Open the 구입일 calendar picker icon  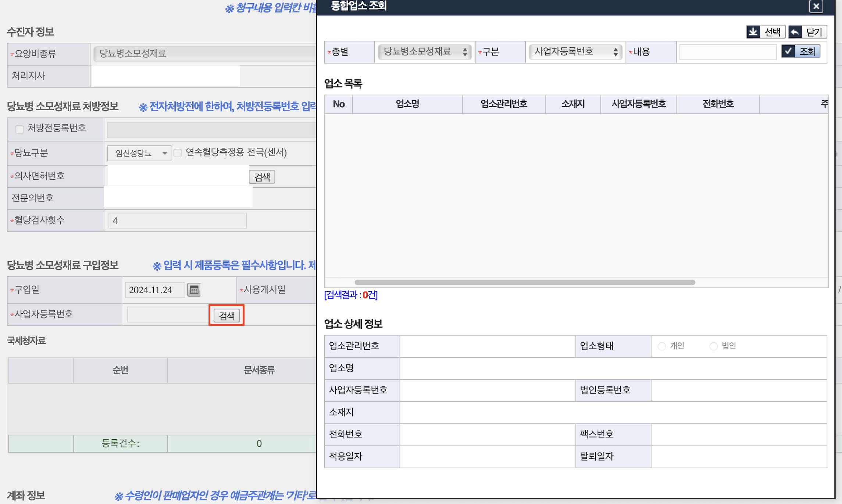[x=194, y=290]
